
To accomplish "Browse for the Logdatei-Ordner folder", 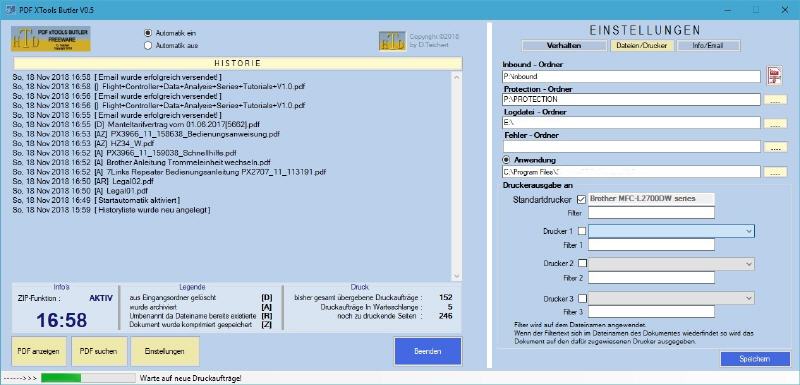I will pyautogui.click(x=775, y=123).
